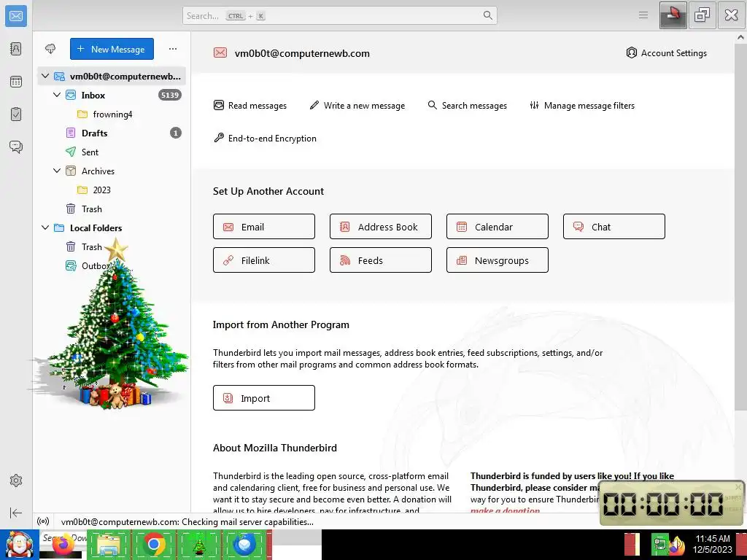Screen dimensions: 747x560
Task: Click the Manage message filters icon
Action: (535, 105)
